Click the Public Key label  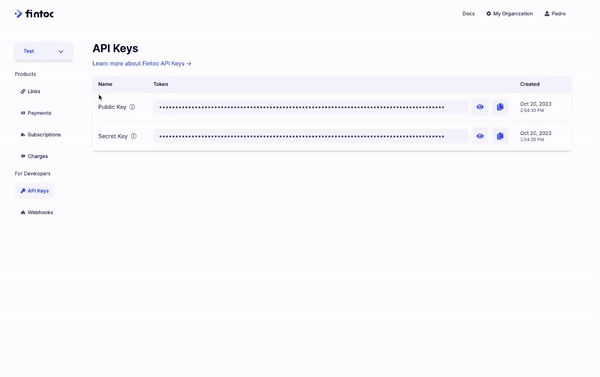point(112,107)
